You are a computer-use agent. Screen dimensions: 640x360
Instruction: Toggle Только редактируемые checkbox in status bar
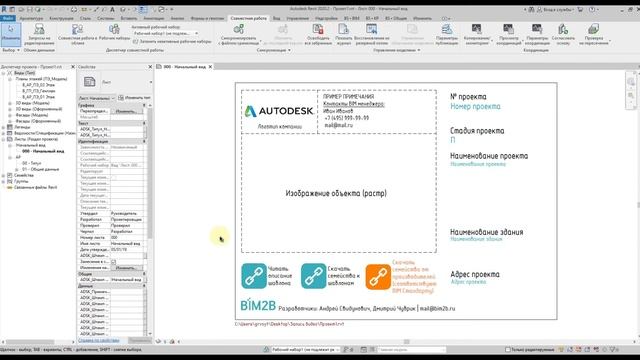[508, 350]
